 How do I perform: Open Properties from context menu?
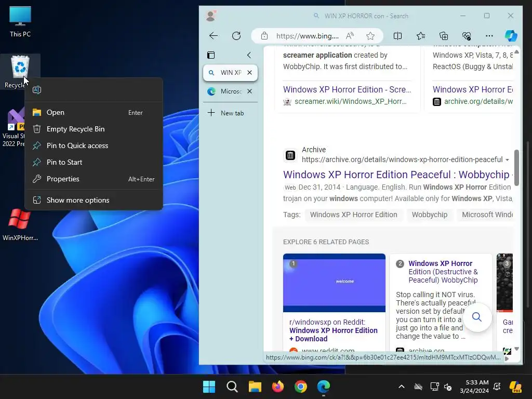tap(94, 179)
